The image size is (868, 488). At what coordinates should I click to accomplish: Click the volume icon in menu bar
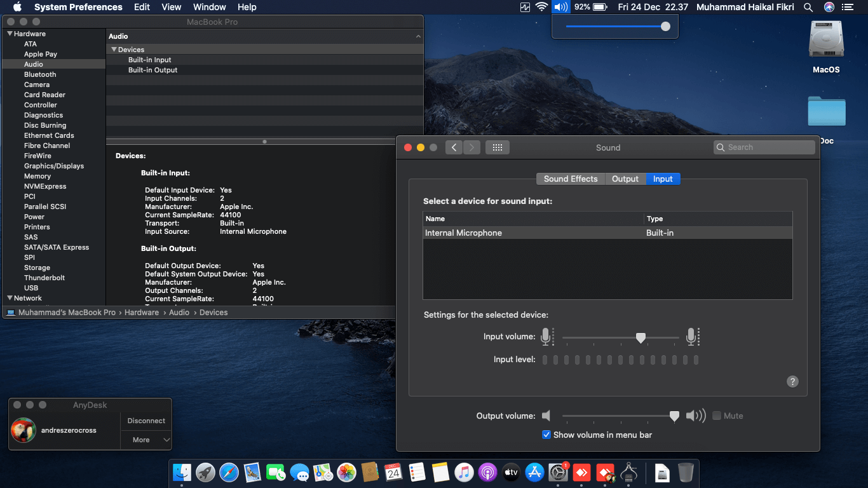pos(560,7)
